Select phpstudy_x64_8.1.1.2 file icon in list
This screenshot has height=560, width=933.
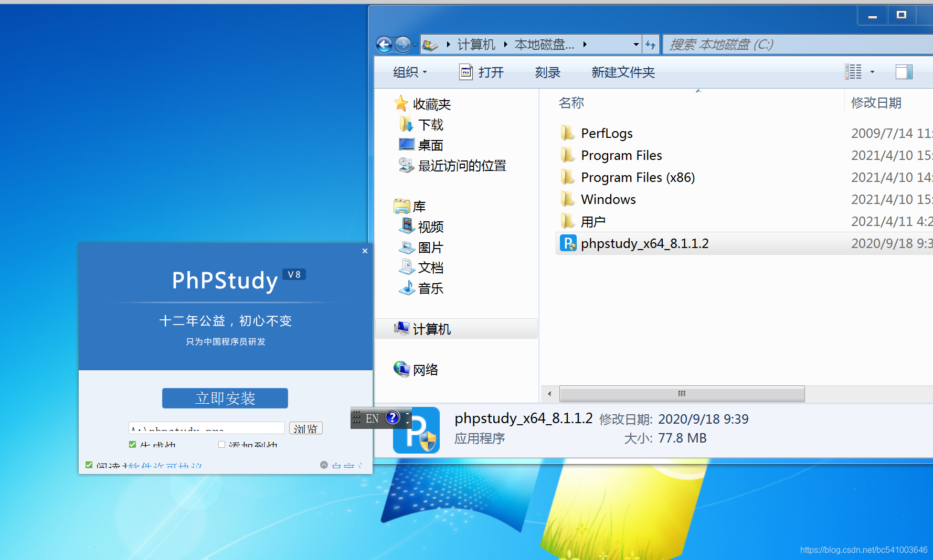(568, 243)
